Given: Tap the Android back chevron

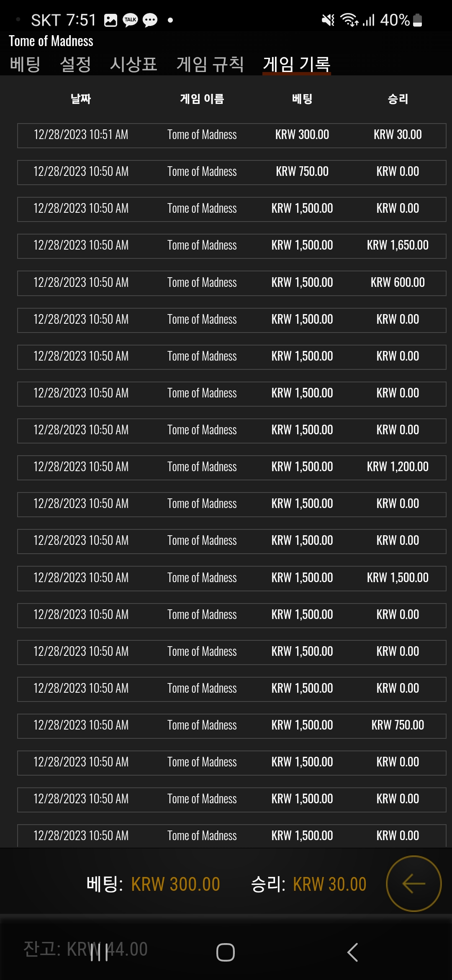Looking at the screenshot, I should (352, 952).
